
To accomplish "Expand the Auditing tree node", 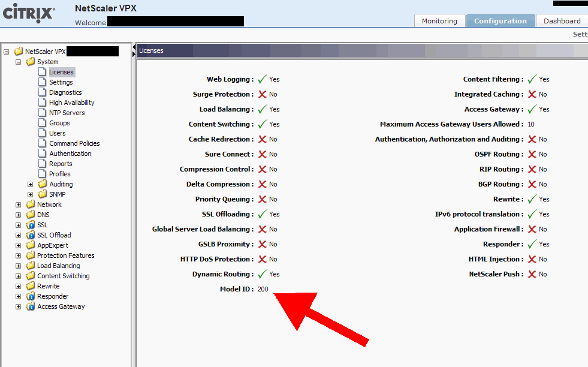I will [30, 184].
